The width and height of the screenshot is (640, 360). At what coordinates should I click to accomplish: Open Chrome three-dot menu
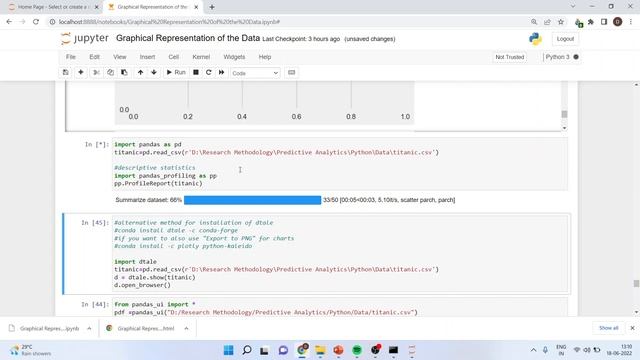pos(631,22)
